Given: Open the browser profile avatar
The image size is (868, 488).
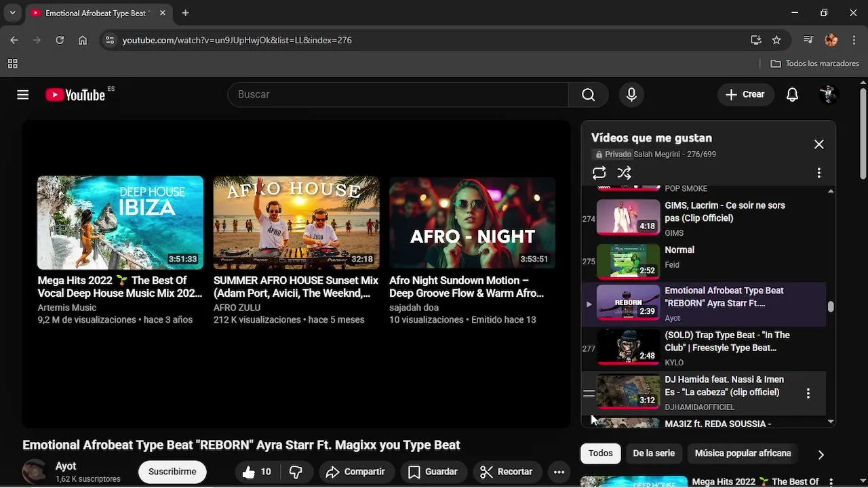Looking at the screenshot, I should click(x=831, y=40).
